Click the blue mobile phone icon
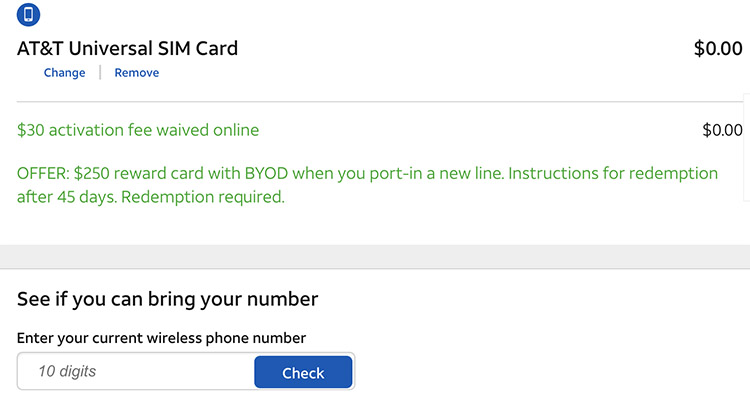 [29, 15]
